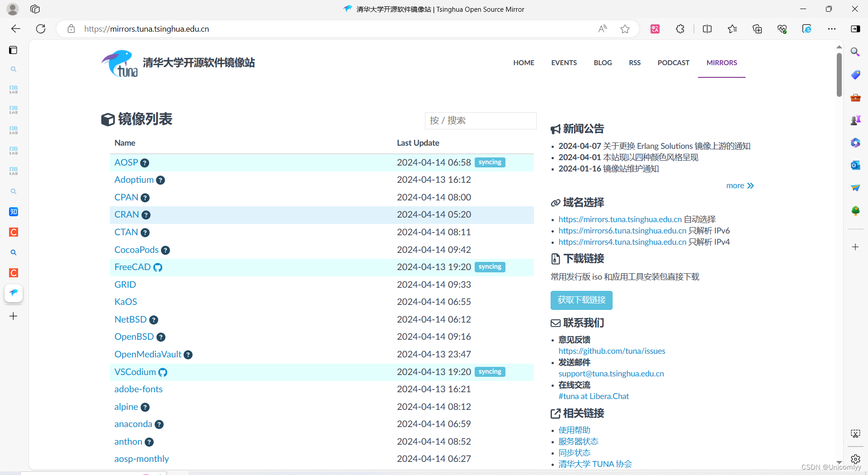Image resolution: width=868 pixels, height=475 pixels.
Task: Open the GRID mirror link
Action: coord(125,285)
